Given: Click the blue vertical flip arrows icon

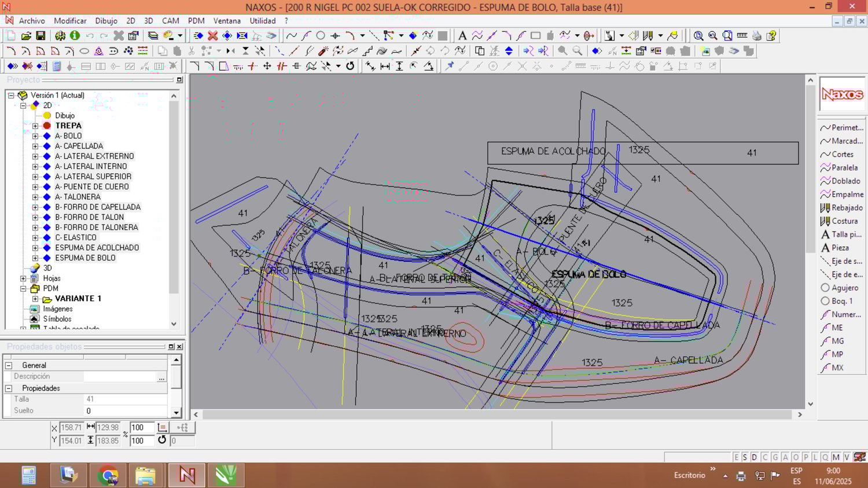Looking at the screenshot, I should 509,51.
